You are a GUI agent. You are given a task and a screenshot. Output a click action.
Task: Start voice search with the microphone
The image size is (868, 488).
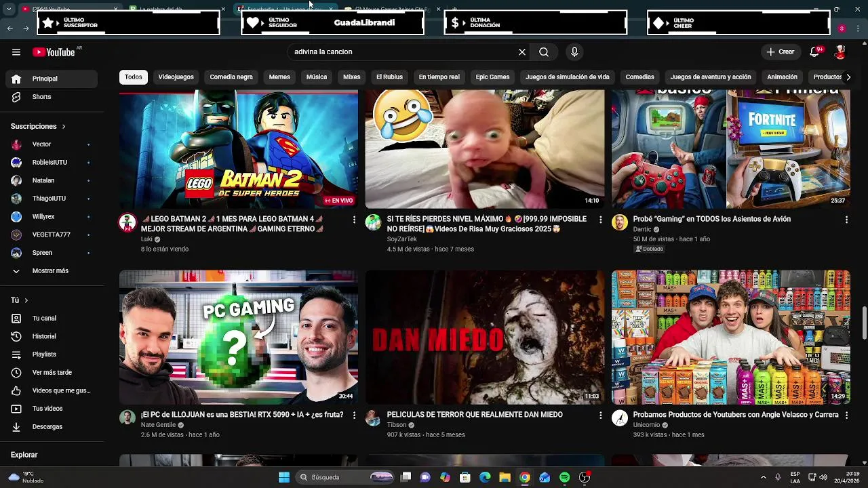pyautogui.click(x=574, y=52)
